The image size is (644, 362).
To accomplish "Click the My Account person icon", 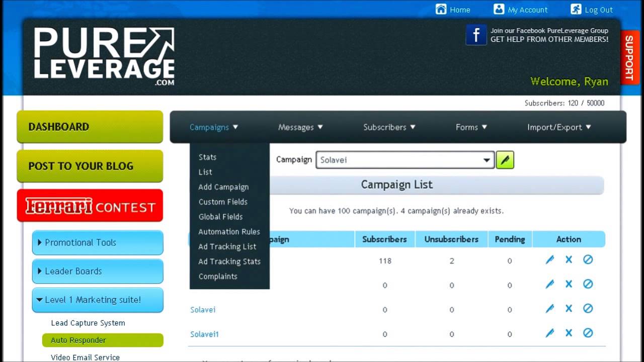I will click(x=499, y=10).
